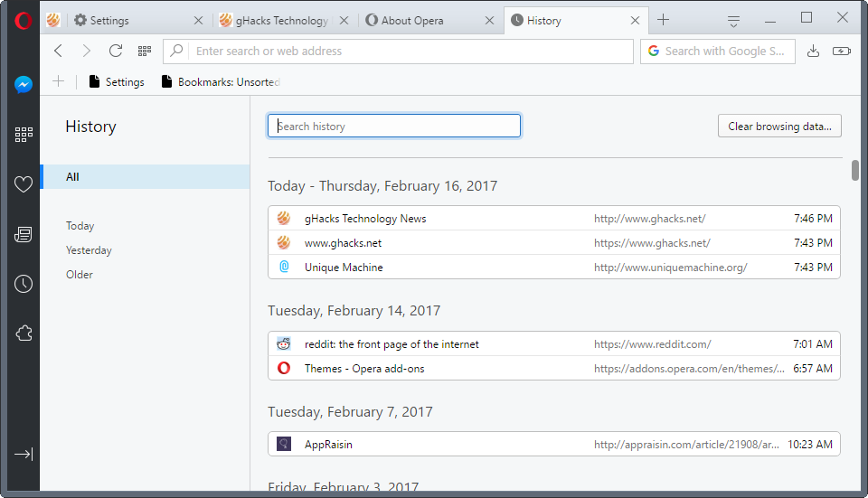Open the Settings bookmark

[x=117, y=82]
